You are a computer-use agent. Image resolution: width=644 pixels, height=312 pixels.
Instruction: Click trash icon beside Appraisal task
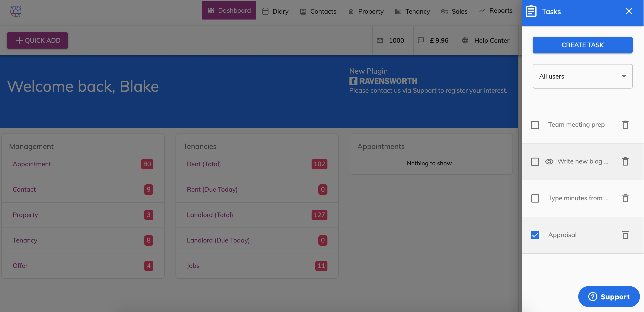[x=625, y=235]
